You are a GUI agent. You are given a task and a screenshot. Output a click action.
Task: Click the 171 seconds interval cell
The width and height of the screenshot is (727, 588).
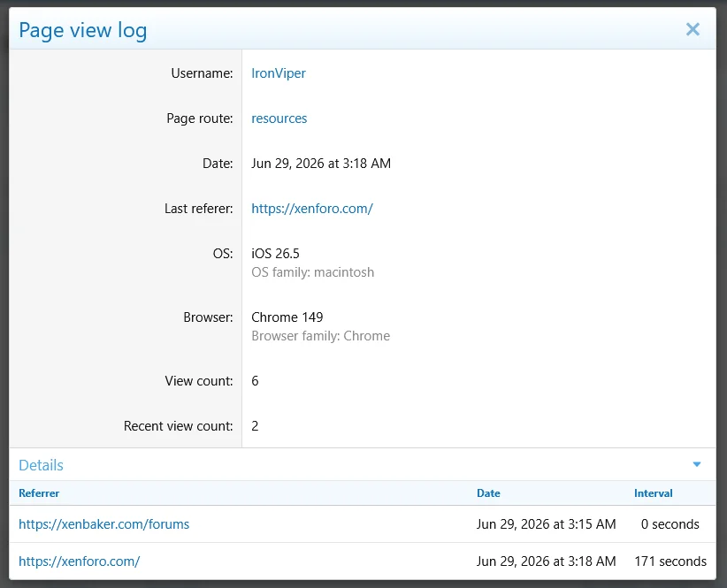point(670,561)
